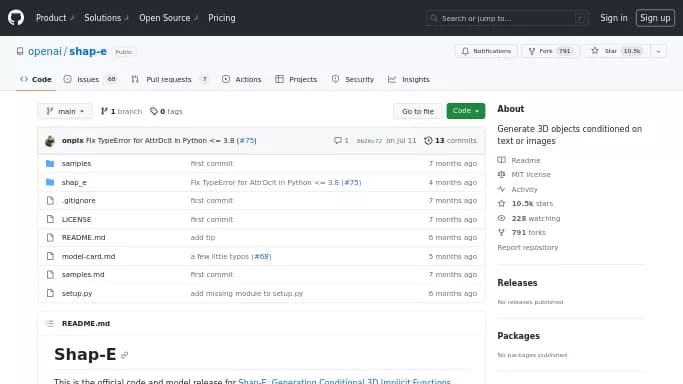Switch to the Code tab
Image resolution: width=683 pixels, height=384 pixels.
point(36,79)
